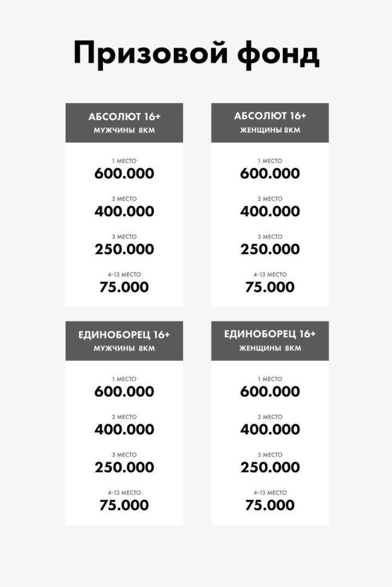Select 75.000 prize in Абсолют Мужчины card
The image size is (392, 587).
coord(124,288)
